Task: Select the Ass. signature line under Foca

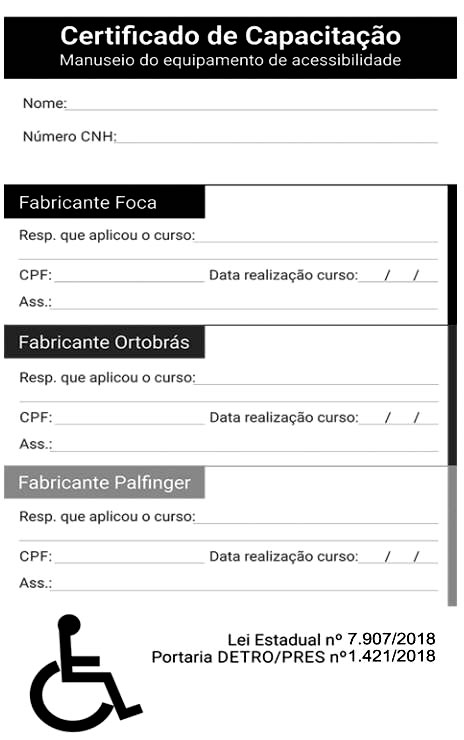Action: (245, 302)
